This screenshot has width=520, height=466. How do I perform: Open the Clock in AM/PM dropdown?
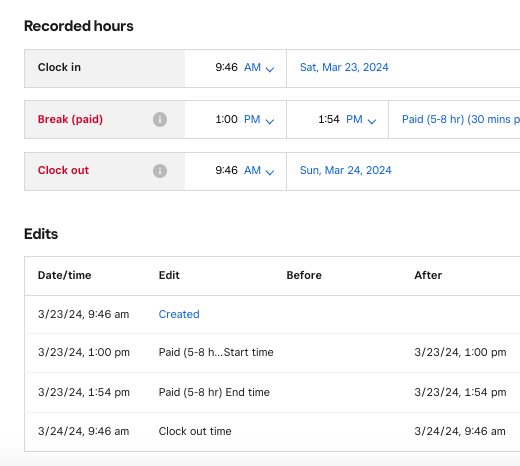click(259, 68)
